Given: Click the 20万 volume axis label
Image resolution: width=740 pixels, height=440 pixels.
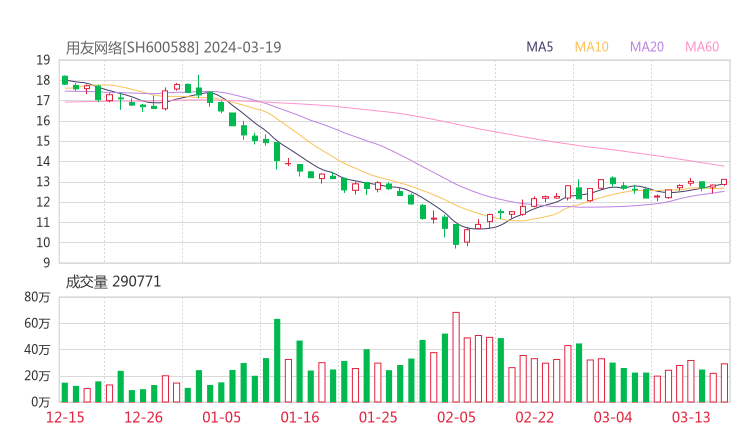Looking at the screenshot, I should (x=37, y=376).
